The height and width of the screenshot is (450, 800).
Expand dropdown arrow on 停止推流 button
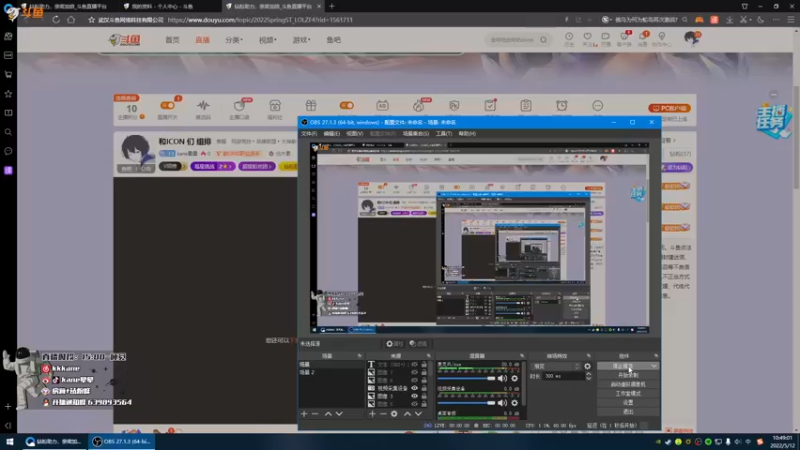(x=654, y=366)
